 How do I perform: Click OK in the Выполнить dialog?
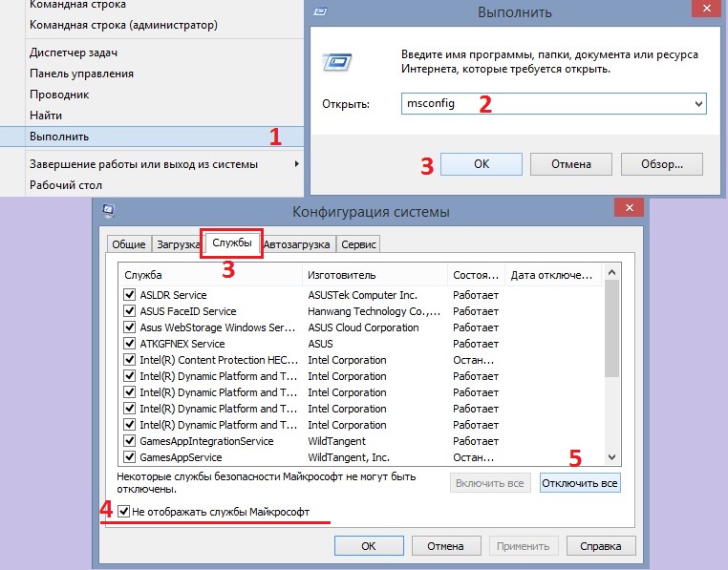point(481,164)
